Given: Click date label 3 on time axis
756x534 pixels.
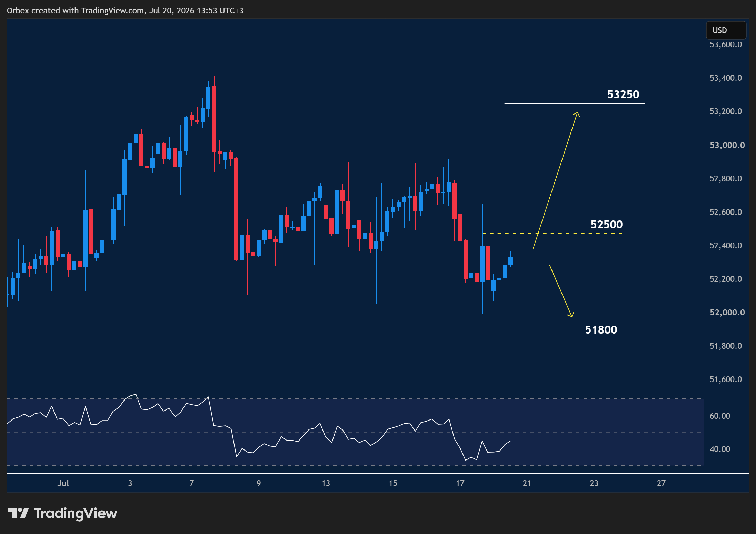Looking at the screenshot, I should (130, 483).
